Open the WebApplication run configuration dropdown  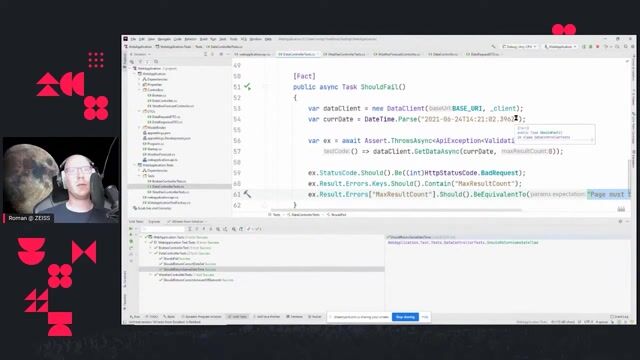click(560, 47)
